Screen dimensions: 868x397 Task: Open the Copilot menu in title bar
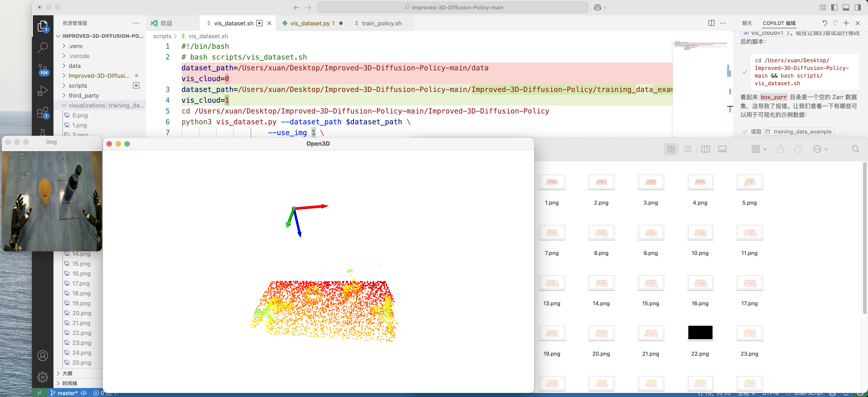coord(600,7)
